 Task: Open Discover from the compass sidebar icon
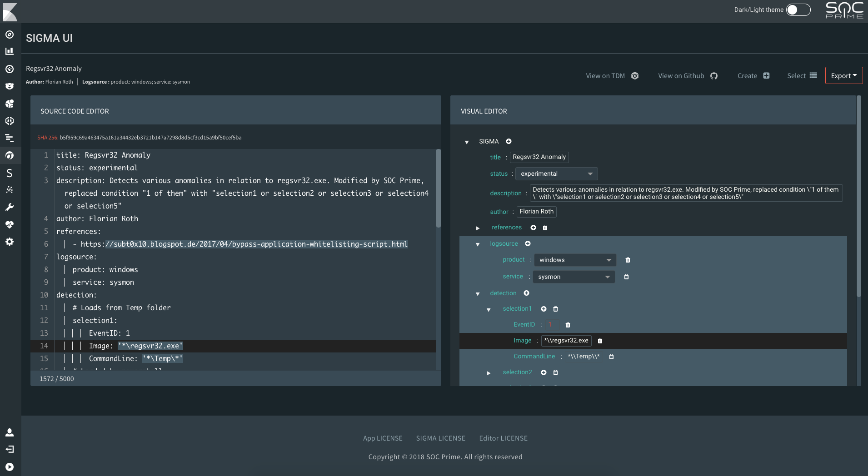tap(10, 35)
